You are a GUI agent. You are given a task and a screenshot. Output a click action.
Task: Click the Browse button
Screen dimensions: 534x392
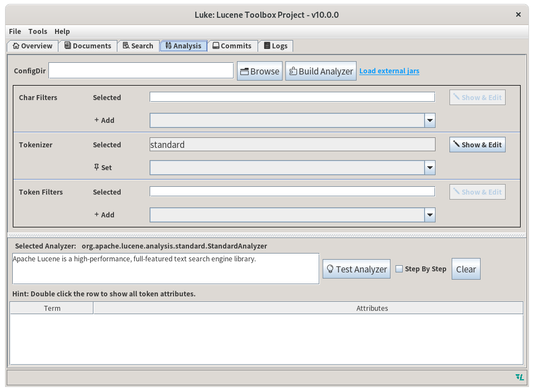point(260,71)
